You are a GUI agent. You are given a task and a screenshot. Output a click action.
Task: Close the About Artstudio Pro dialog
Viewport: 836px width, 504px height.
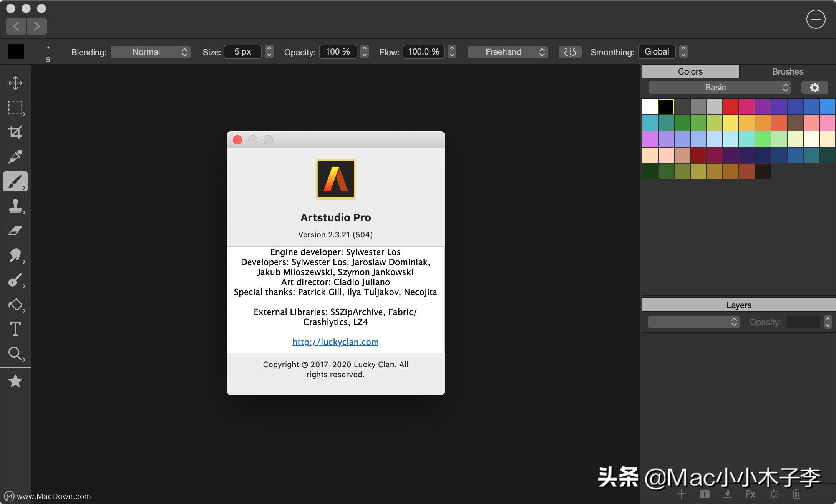pyautogui.click(x=237, y=140)
